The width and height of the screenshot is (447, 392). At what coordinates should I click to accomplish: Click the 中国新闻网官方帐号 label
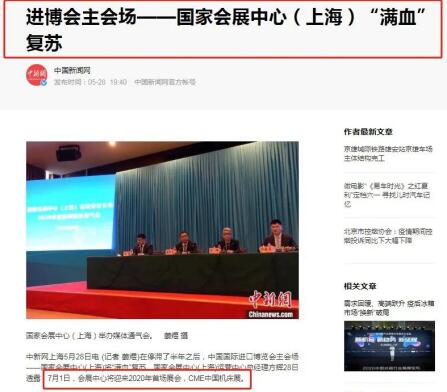[x=165, y=82]
